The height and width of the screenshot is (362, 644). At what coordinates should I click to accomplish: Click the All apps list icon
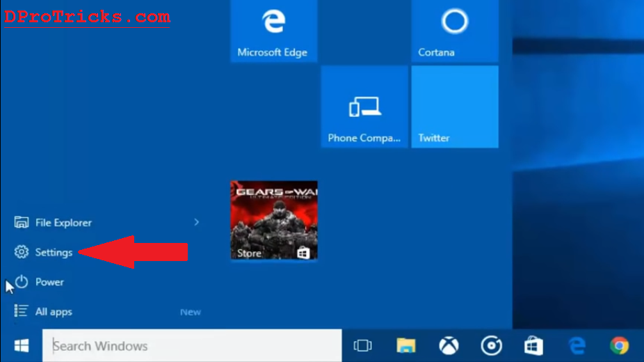21,311
